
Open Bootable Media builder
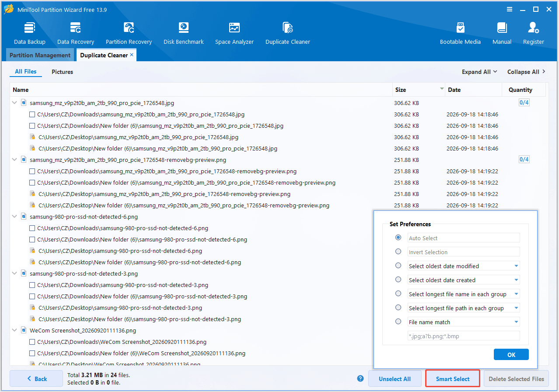[460, 33]
